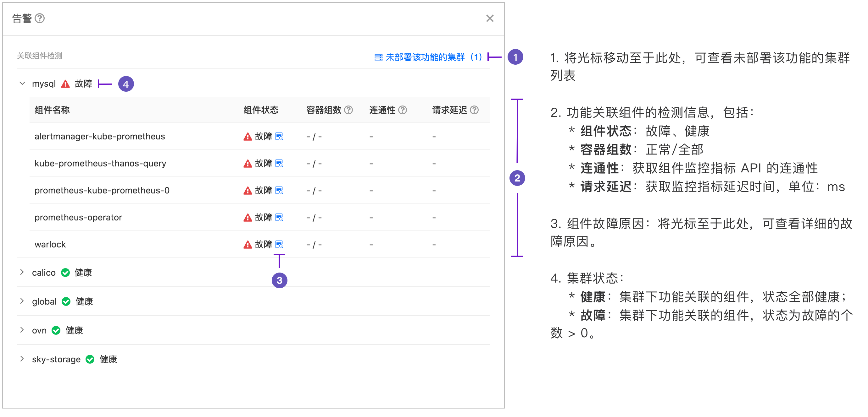Click the red fault warning icon beside mysql
The width and height of the screenshot is (868, 417).
click(65, 84)
